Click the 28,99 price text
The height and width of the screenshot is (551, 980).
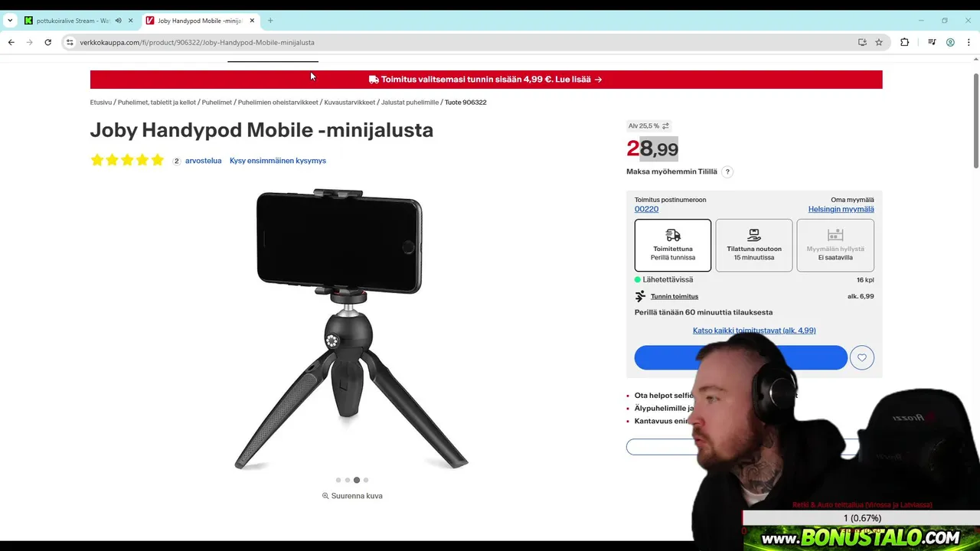[652, 148]
